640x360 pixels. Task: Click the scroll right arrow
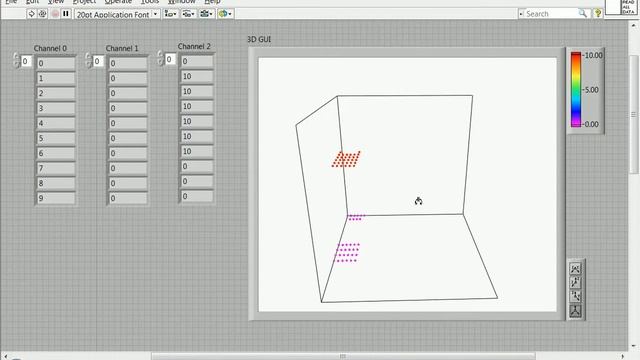coord(623,356)
